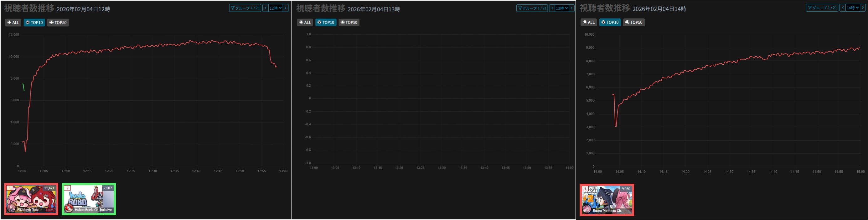Click the 14:30 axis label in the 14時 chart
The width and height of the screenshot is (868, 220).
pos(729,172)
